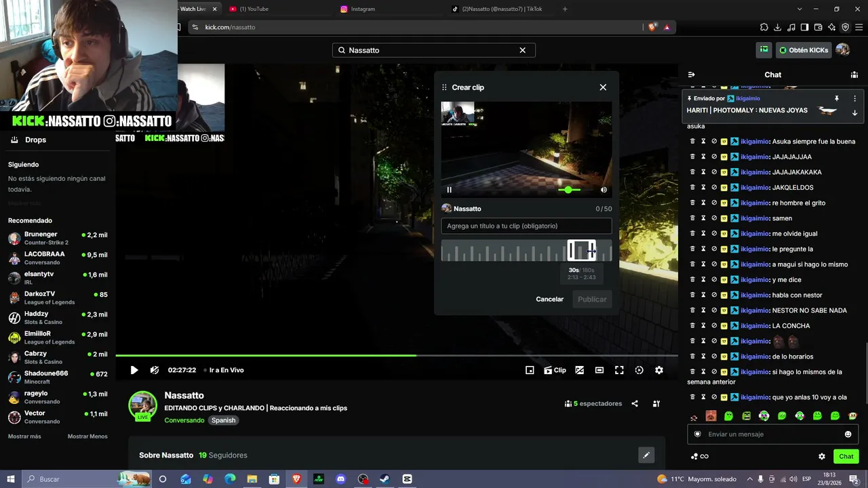Open the Conversando category link

point(184,420)
